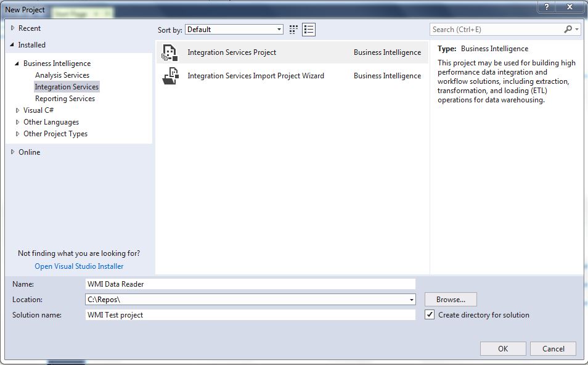This screenshot has height=365, width=588.
Task: Select Integration Services in the tree
Action: click(67, 87)
